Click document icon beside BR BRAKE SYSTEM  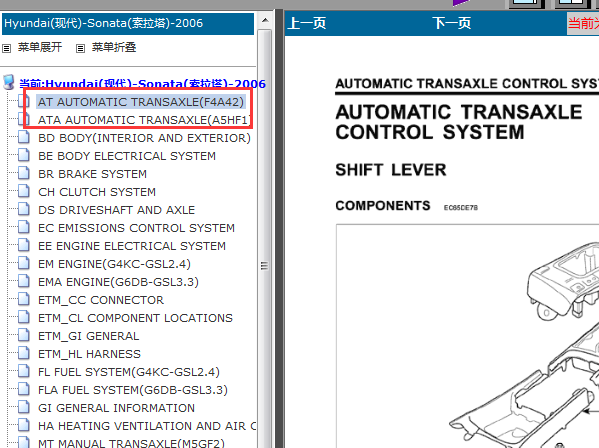click(x=24, y=173)
